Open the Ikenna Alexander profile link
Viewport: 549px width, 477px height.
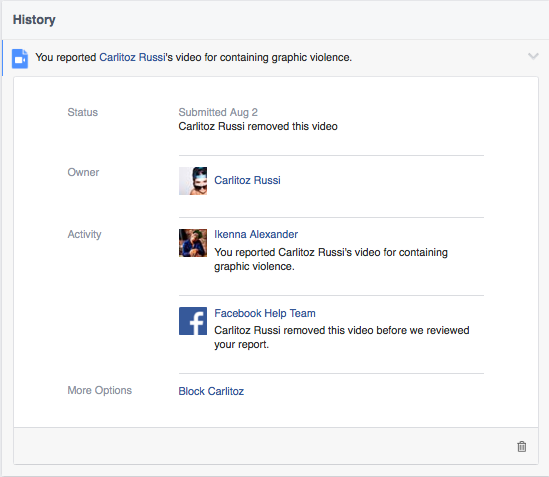tap(256, 234)
